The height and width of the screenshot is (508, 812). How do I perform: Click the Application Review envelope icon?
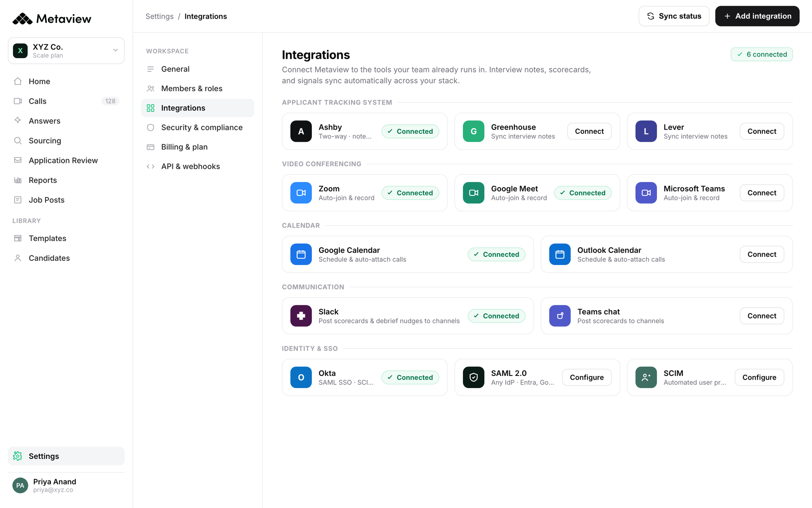[18, 160]
